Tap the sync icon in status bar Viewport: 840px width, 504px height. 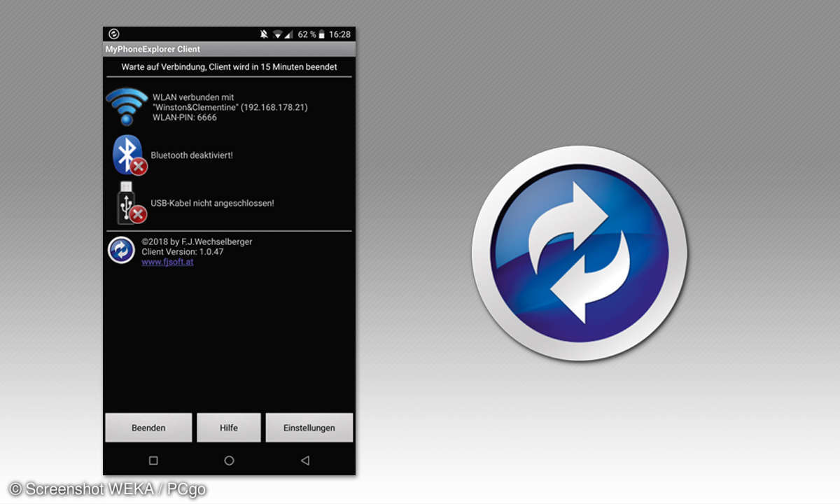(x=114, y=34)
